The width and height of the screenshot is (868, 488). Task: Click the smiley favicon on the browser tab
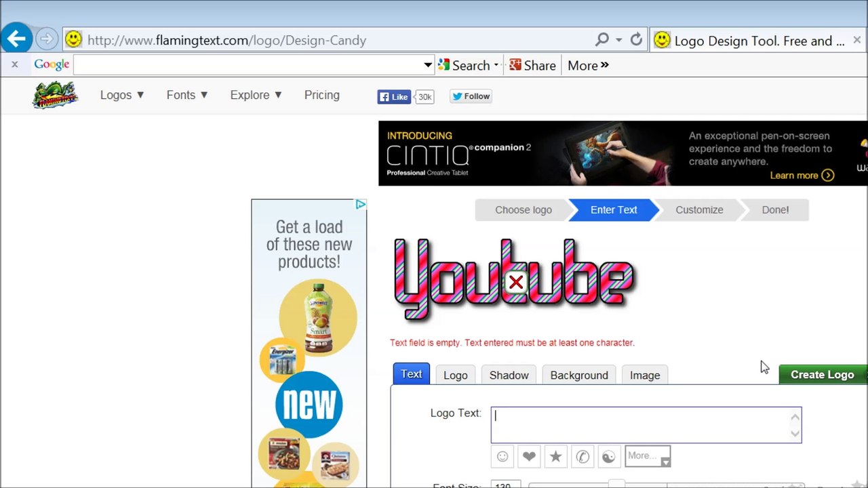pyautogui.click(x=662, y=40)
